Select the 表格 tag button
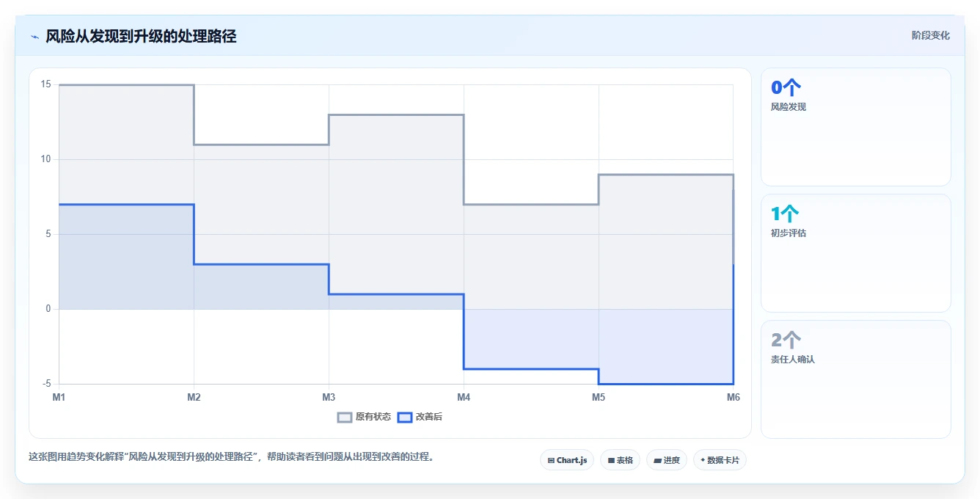 click(620, 460)
